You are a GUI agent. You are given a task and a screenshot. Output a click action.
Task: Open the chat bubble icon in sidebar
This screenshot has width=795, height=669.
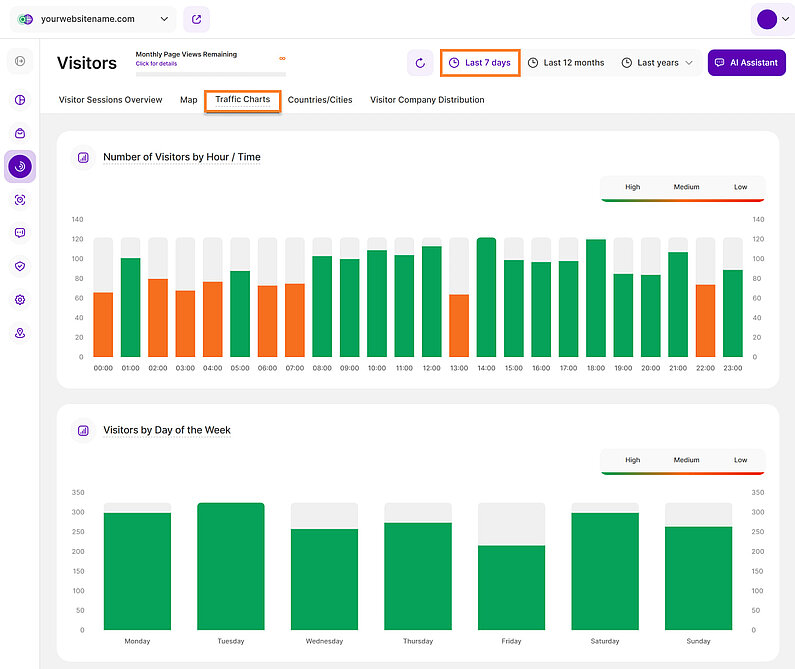pos(20,232)
